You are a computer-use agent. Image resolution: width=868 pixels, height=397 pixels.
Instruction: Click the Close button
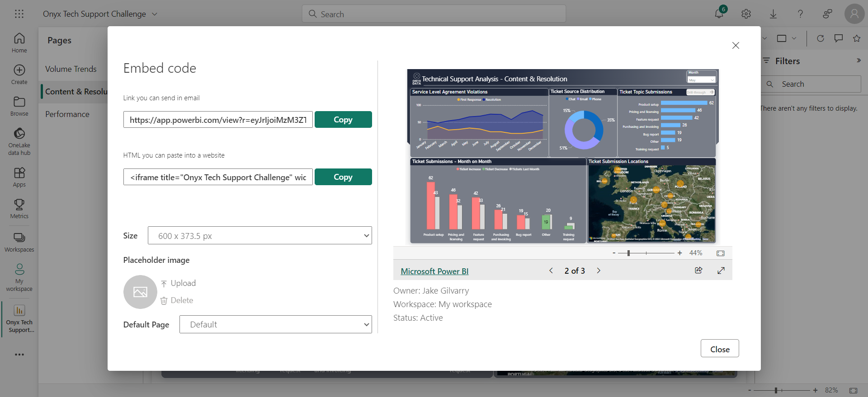[720, 349]
